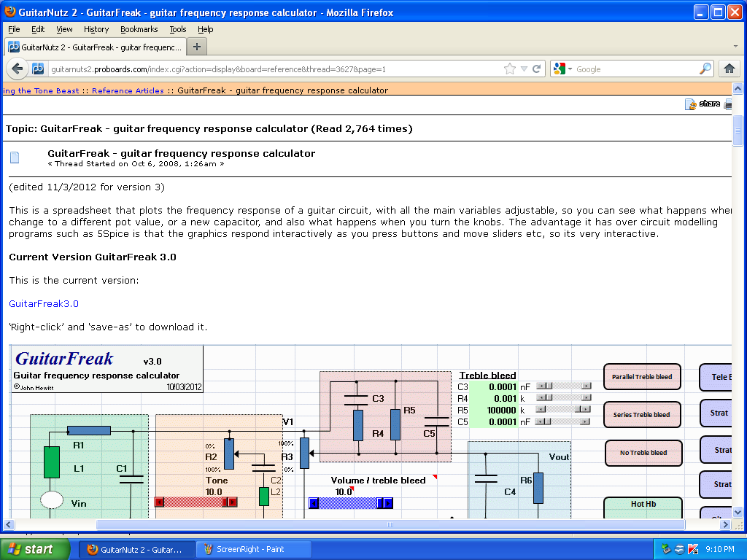Open the File menu
Screen dimensions: 747x560
click(14, 29)
